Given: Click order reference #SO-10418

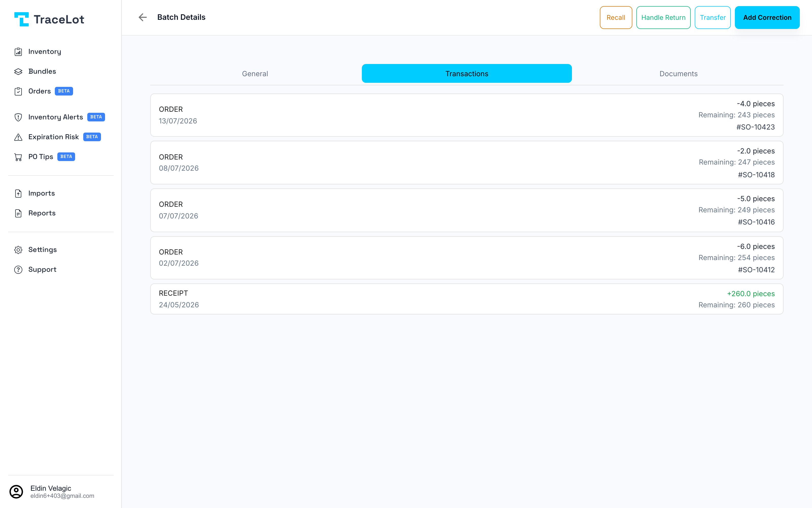Looking at the screenshot, I should (x=756, y=175).
